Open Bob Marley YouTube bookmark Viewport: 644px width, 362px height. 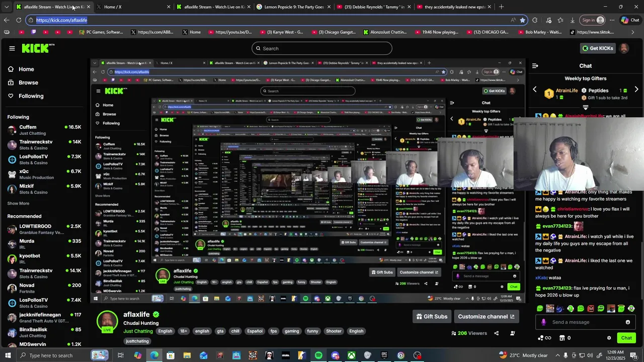tap(539, 32)
